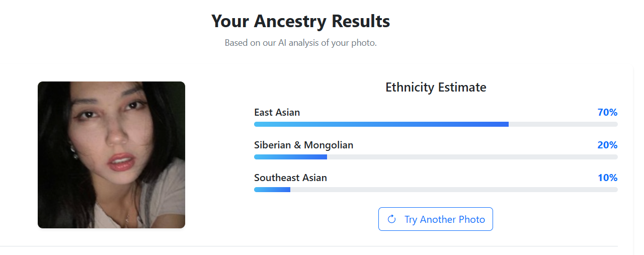This screenshot has width=644, height=255.
Task: Click the 20% value
Action: click(607, 145)
